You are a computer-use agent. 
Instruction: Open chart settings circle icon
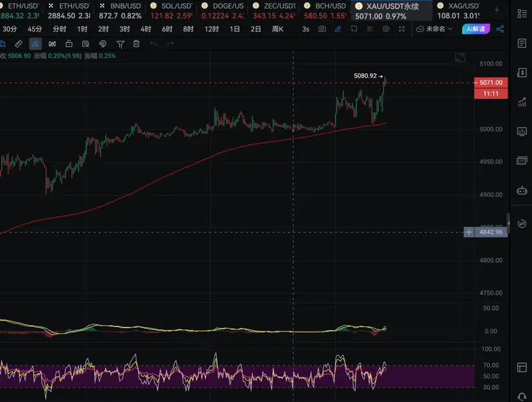[386, 29]
